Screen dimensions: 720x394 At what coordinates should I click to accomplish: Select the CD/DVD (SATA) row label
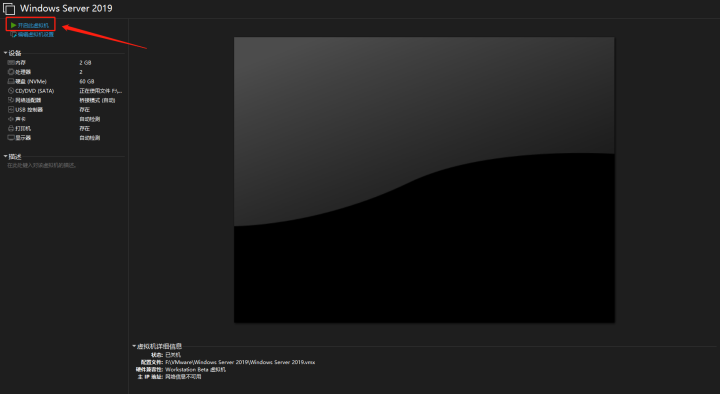tap(35, 91)
